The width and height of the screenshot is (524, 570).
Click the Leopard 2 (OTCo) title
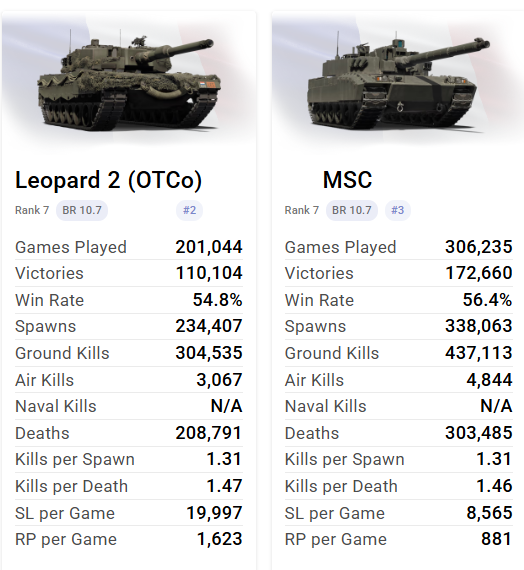click(x=108, y=180)
